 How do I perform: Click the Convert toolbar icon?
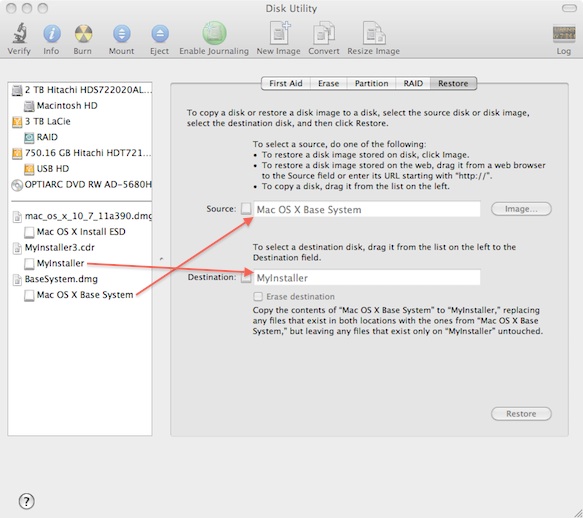(323, 33)
